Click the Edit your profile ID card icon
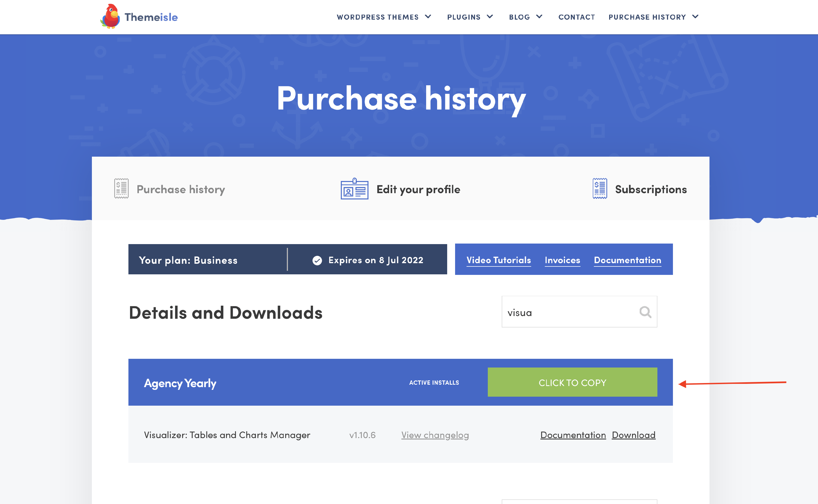Viewport: 818px width, 504px height. (354, 189)
